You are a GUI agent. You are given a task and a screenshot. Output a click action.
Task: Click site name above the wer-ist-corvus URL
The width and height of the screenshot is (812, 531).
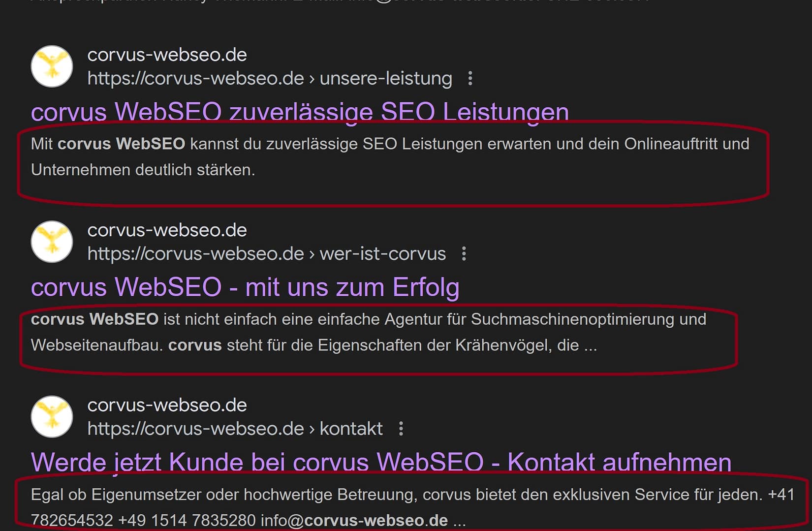[x=167, y=230]
